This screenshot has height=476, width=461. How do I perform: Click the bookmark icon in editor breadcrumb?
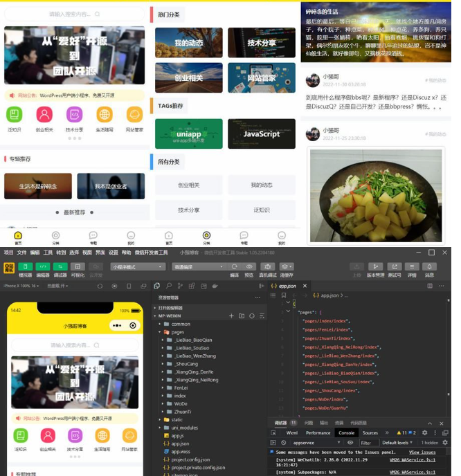tap(284, 295)
